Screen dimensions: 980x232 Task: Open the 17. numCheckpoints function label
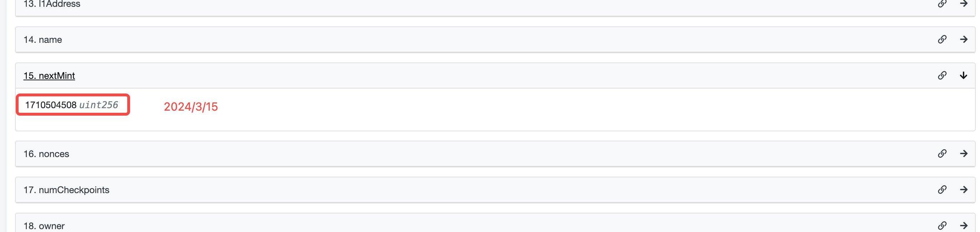(x=66, y=190)
